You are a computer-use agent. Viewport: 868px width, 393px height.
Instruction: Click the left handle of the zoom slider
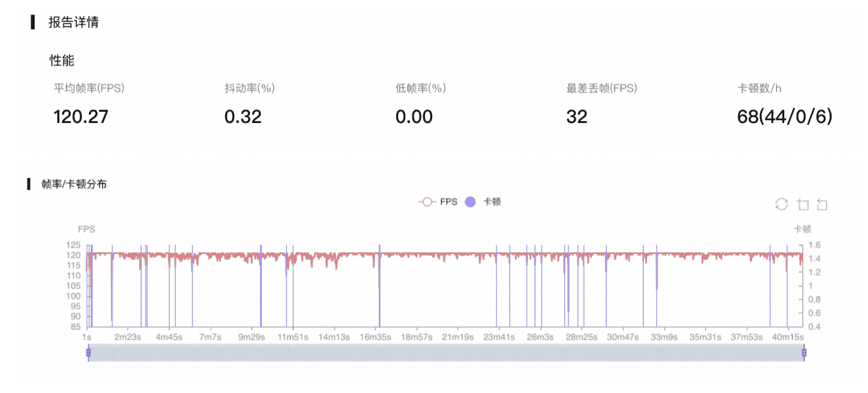point(88,353)
